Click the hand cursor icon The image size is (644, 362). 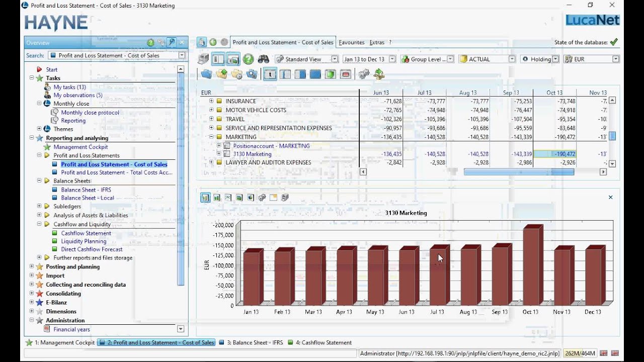pos(201,42)
